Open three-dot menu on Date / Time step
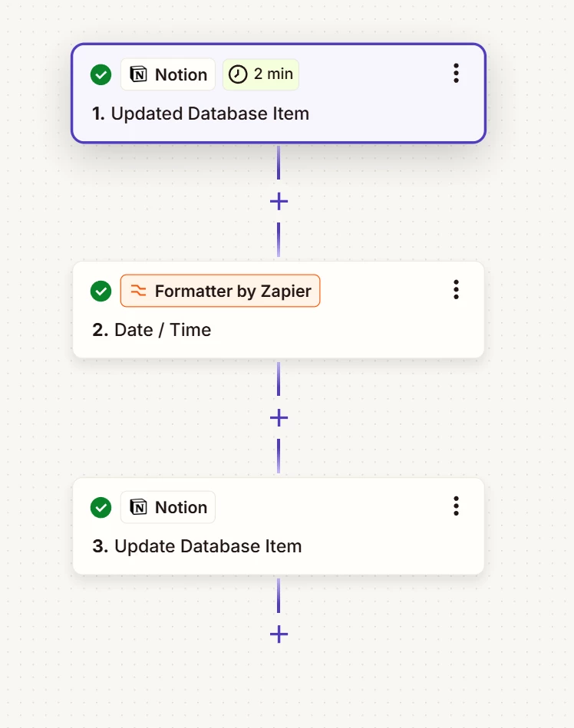Viewport: 574px width, 728px height. 456,290
